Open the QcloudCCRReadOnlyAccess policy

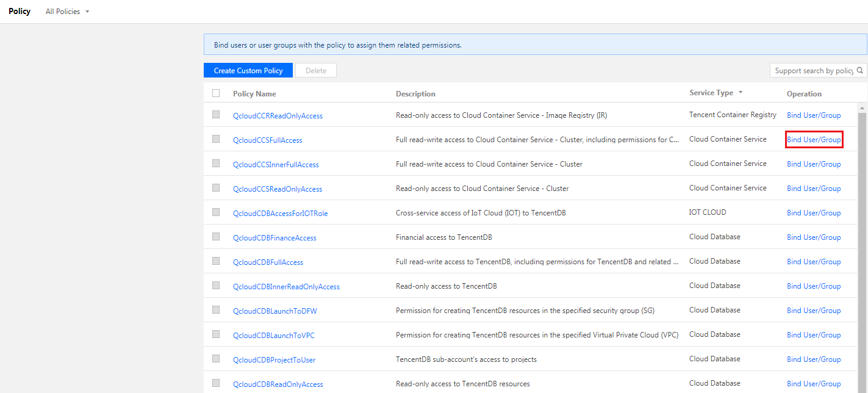pyautogui.click(x=278, y=116)
